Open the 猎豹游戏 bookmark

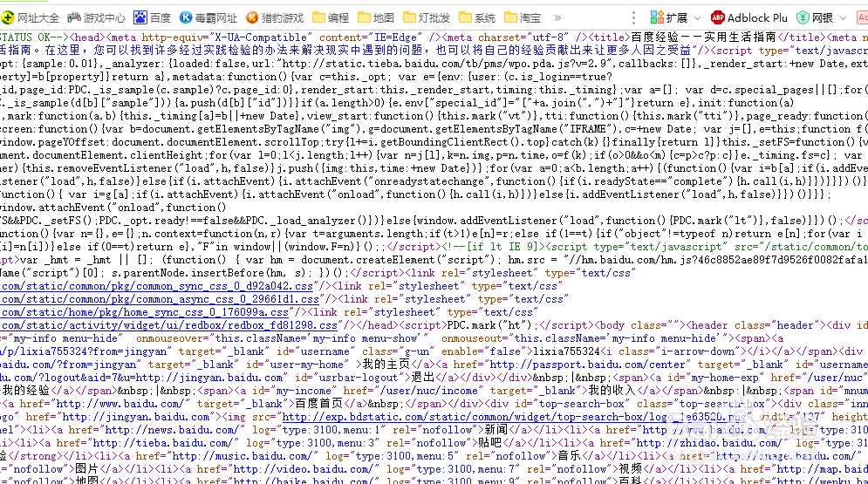point(275,17)
